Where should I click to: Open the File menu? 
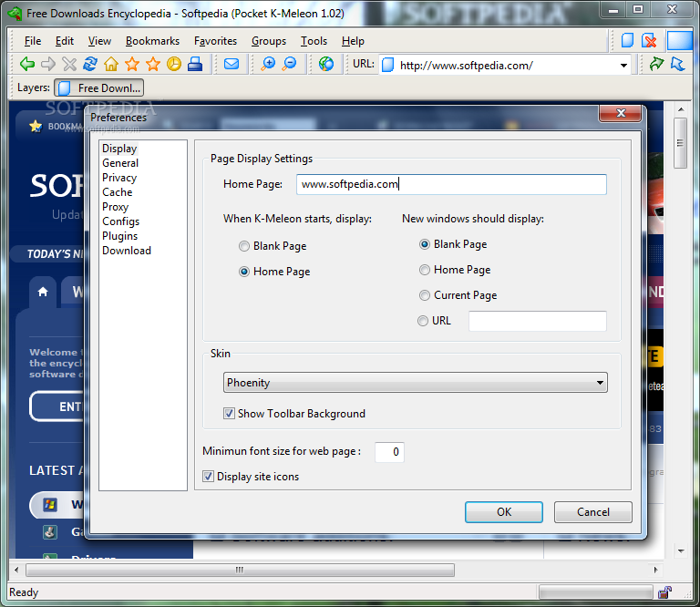pyautogui.click(x=33, y=41)
